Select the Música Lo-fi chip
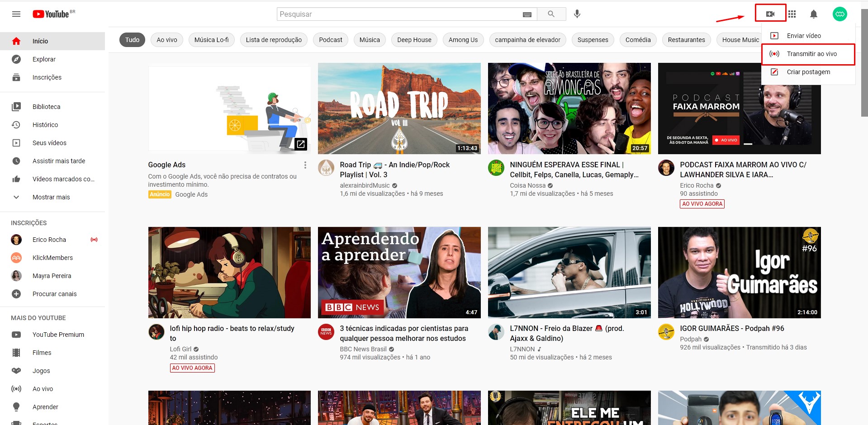868x425 pixels. pos(212,40)
